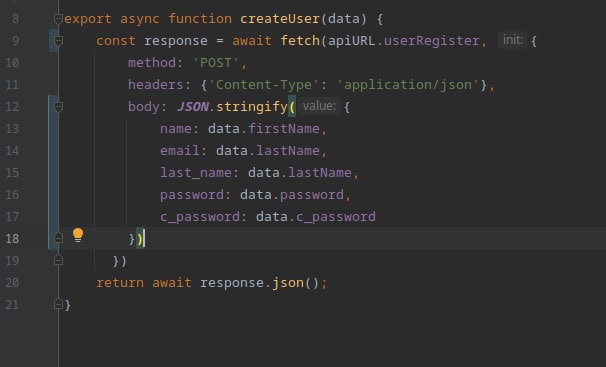Click the 'export' keyword
The height and width of the screenshot is (367, 606).
coord(88,19)
